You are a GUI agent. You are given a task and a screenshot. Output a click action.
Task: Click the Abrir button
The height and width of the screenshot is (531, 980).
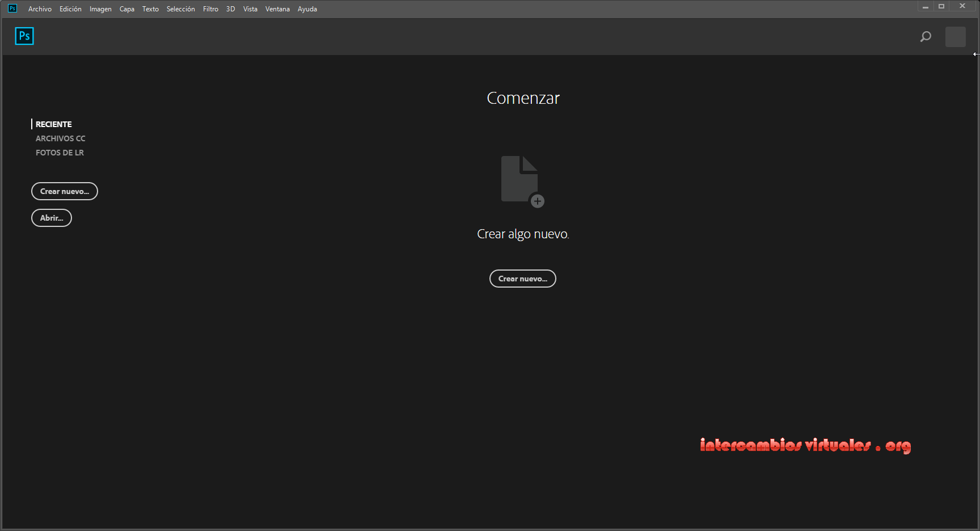coord(52,218)
